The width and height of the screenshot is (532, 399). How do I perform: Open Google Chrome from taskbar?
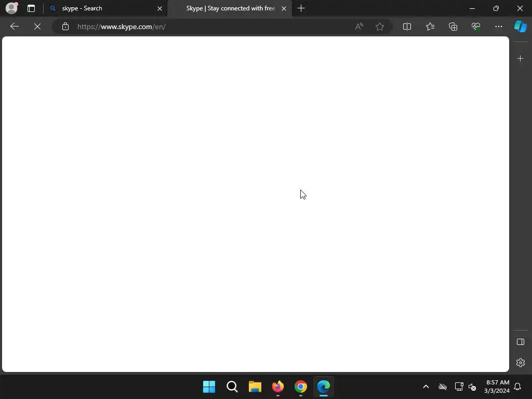coord(301,387)
